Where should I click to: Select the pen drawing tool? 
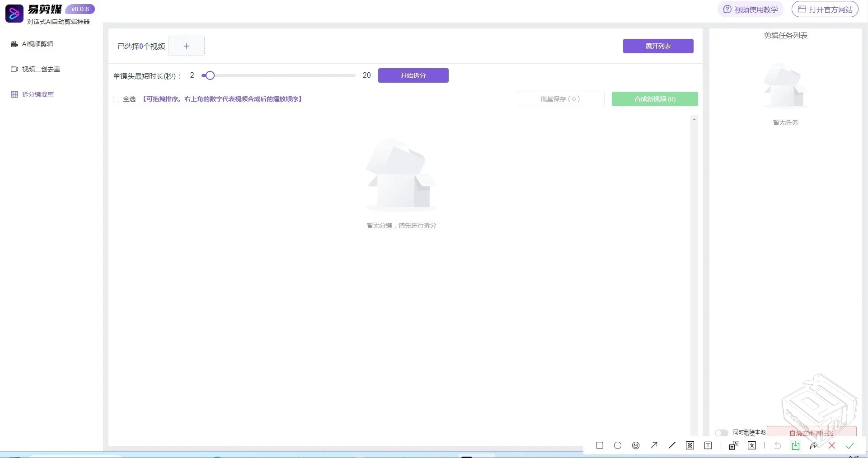[x=672, y=445]
